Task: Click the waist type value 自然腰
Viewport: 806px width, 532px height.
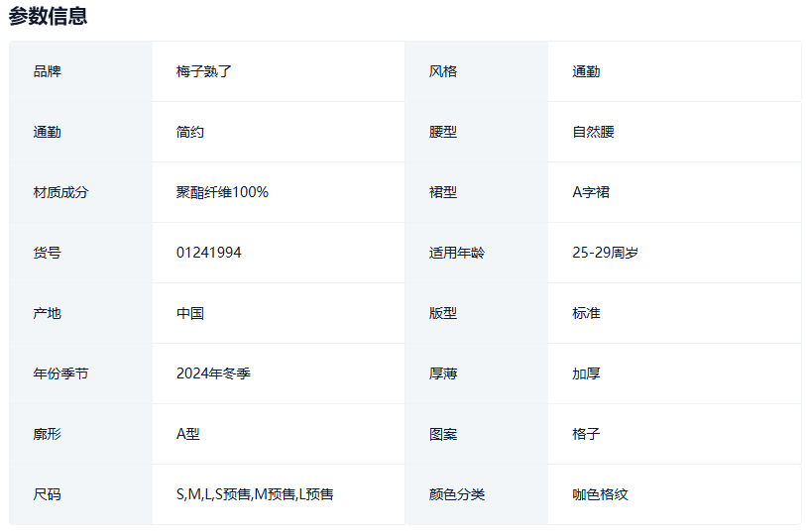Action: click(593, 132)
